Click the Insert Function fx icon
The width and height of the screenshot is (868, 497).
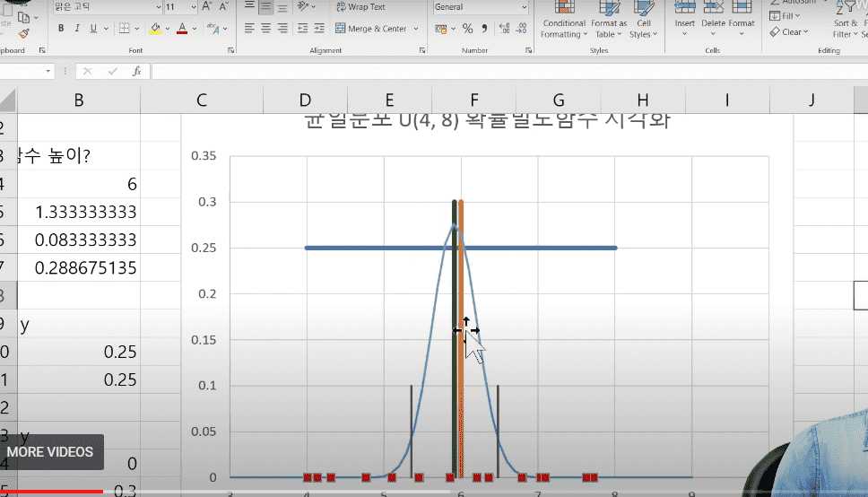136,71
